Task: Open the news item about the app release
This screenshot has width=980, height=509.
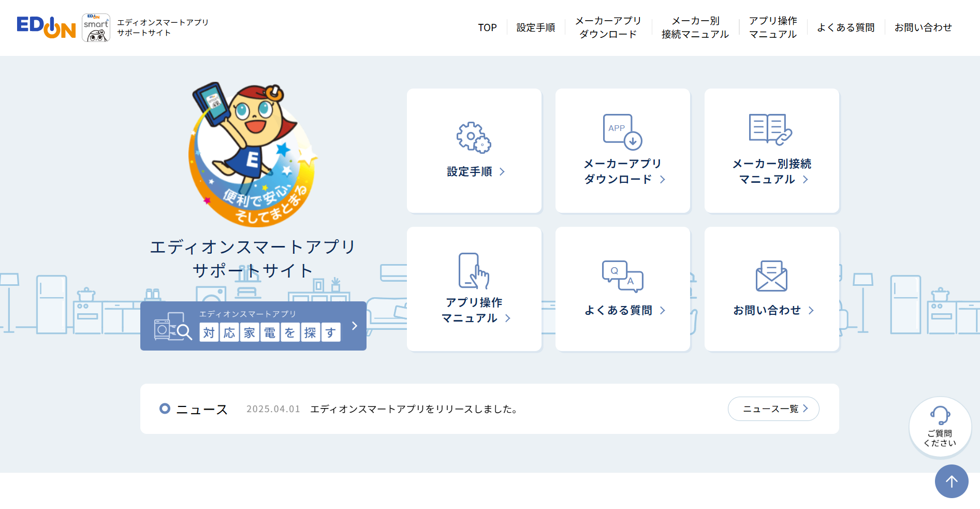Action: pos(414,409)
